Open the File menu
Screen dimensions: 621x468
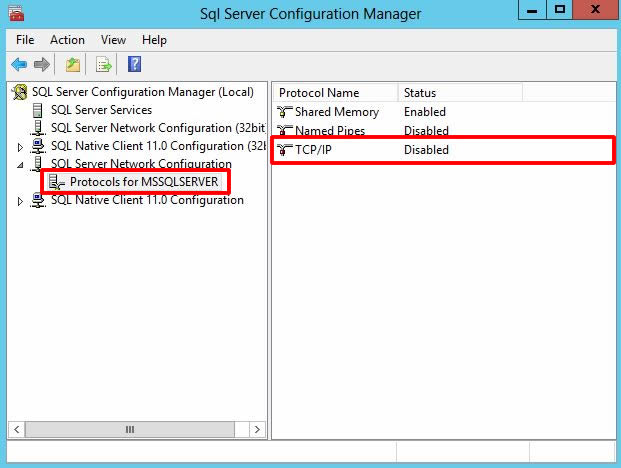tap(25, 40)
